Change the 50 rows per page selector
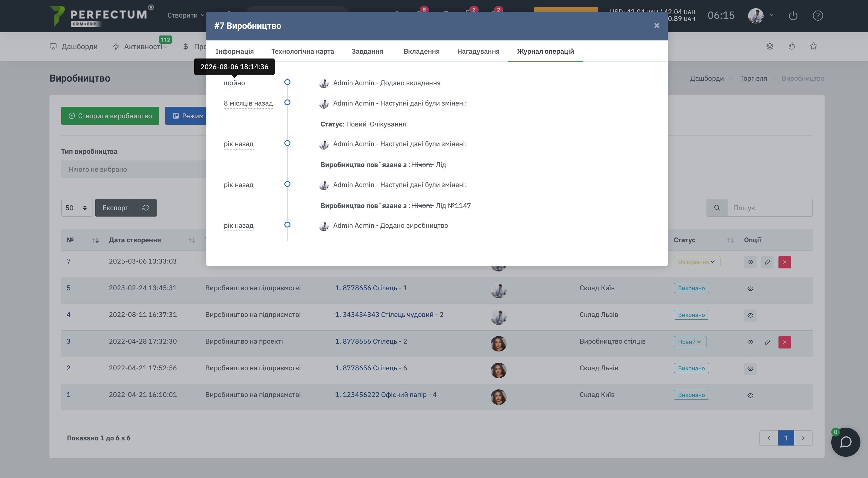Image resolution: width=868 pixels, height=478 pixels. (77, 208)
